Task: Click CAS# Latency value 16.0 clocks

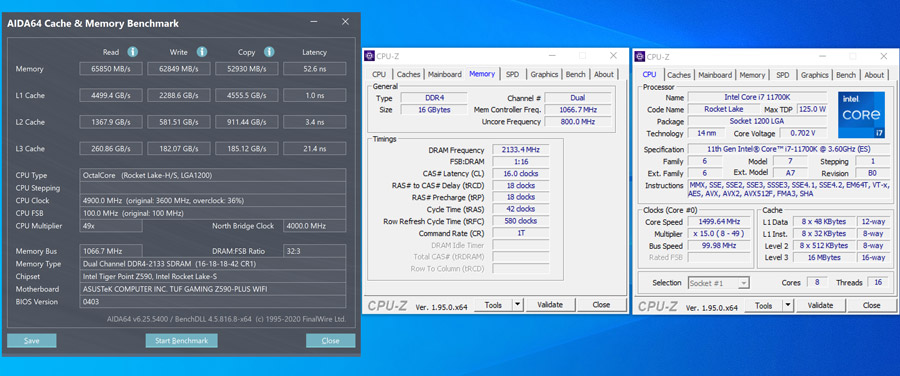Action: click(x=521, y=173)
